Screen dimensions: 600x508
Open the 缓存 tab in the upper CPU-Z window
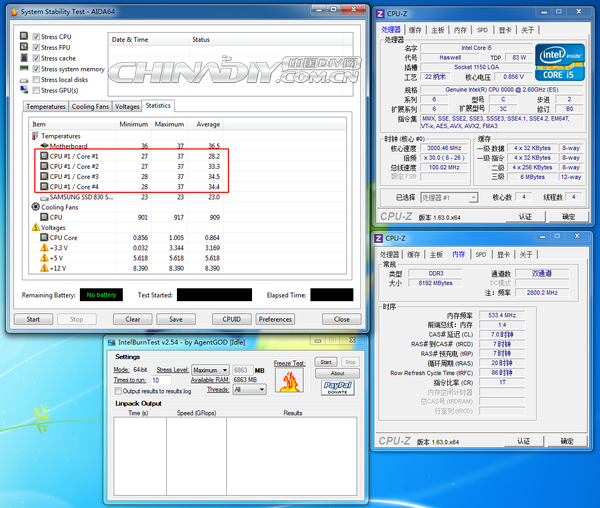(x=415, y=30)
